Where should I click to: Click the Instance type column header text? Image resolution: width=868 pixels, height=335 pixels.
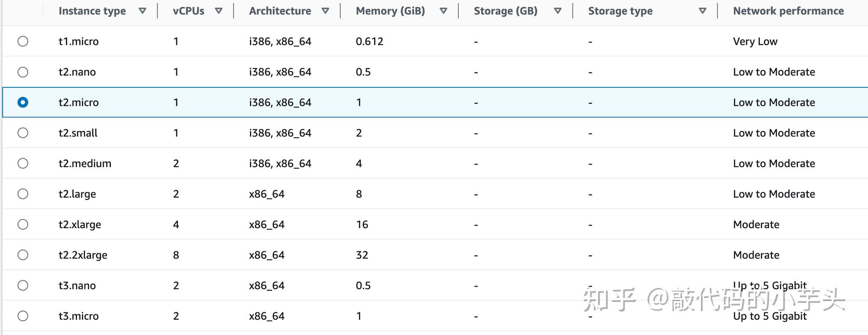coord(92,11)
